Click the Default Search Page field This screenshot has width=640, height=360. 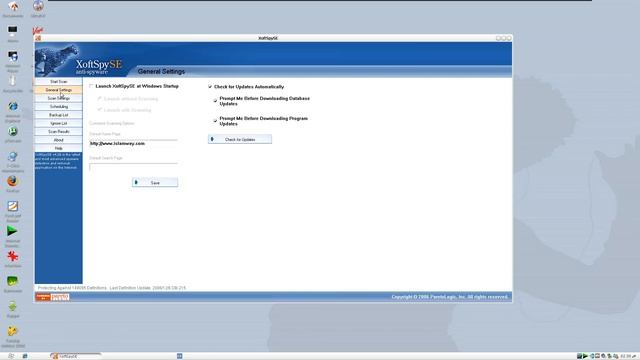point(133,167)
